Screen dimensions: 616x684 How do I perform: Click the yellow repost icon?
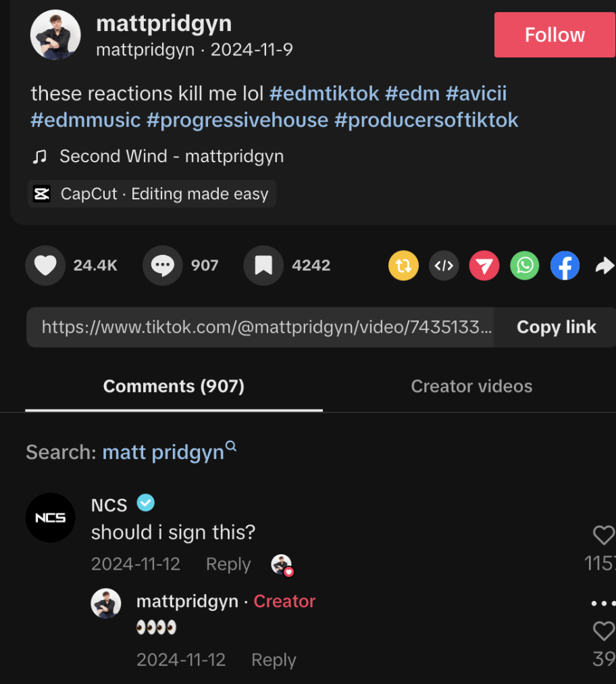click(403, 266)
